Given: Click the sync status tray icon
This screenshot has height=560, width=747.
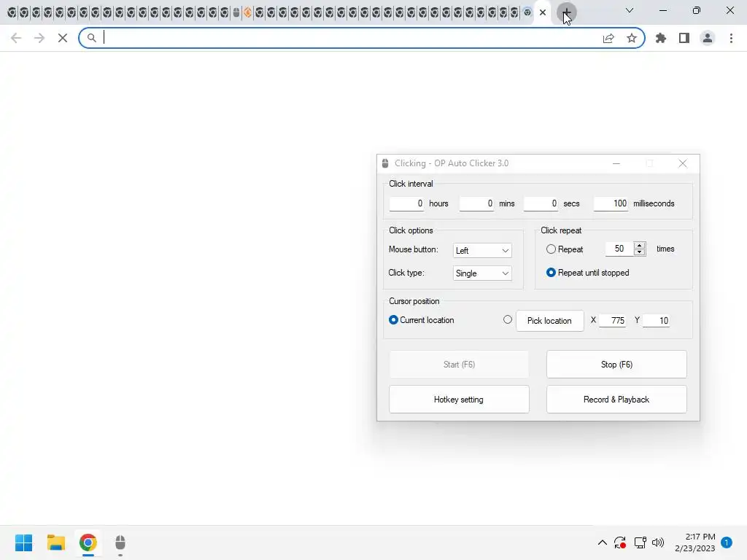Looking at the screenshot, I should 620,542.
